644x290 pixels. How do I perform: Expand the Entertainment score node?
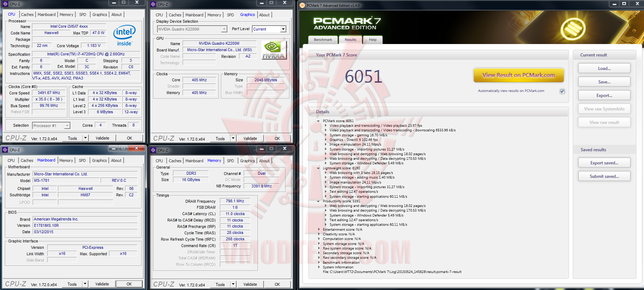(x=319, y=230)
